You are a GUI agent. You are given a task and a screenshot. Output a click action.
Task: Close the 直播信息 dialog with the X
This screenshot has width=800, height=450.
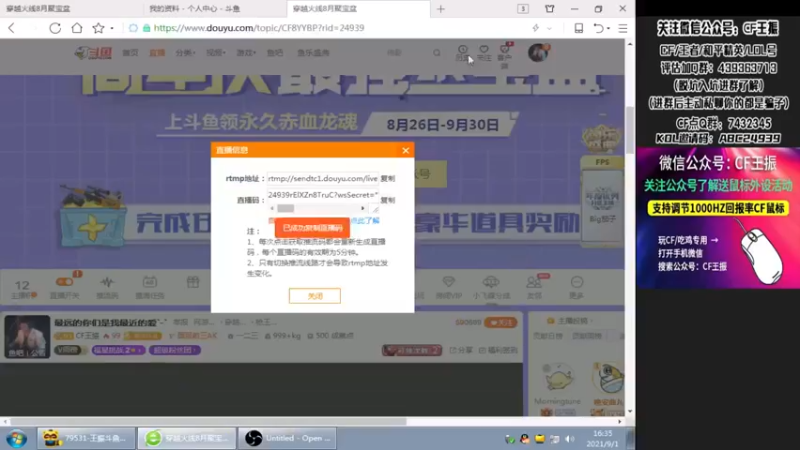(406, 150)
